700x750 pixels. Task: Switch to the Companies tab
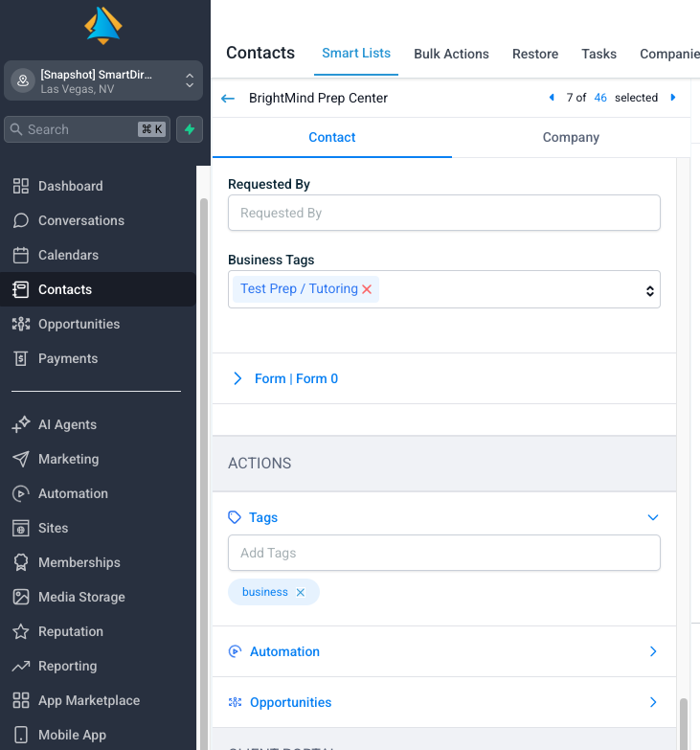pyautogui.click(x=669, y=54)
